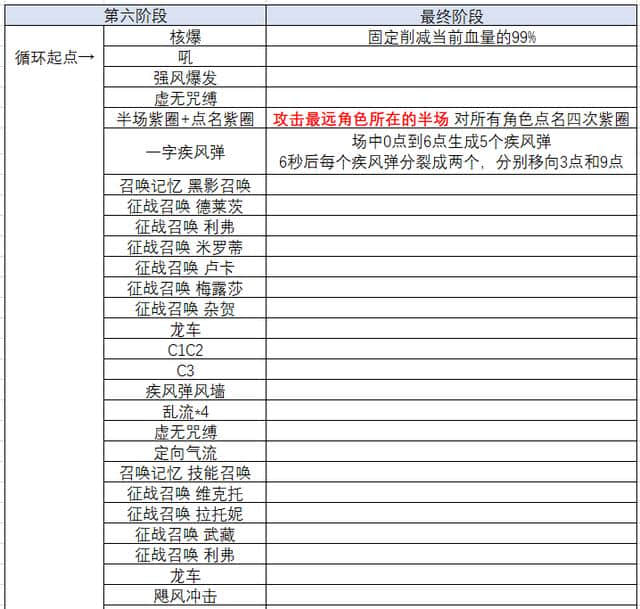Click the 征战召唤 梅露莎 cell
This screenshot has width=640, height=609.
point(185,288)
